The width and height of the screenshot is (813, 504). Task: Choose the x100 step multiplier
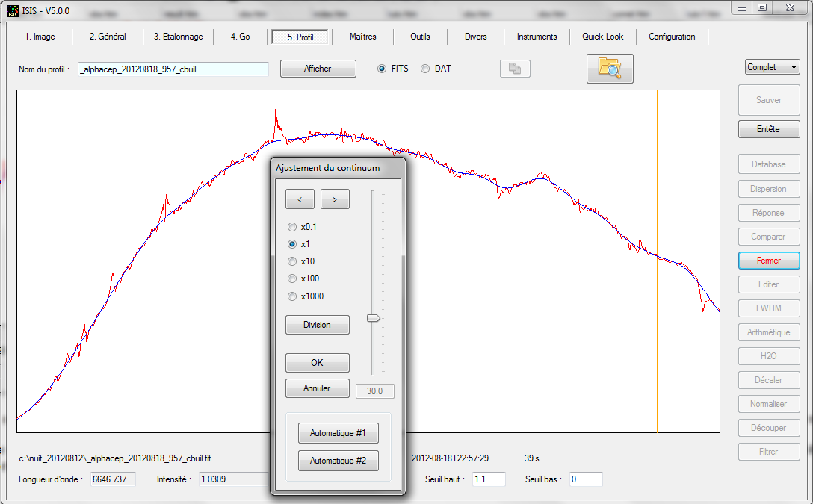[292, 279]
